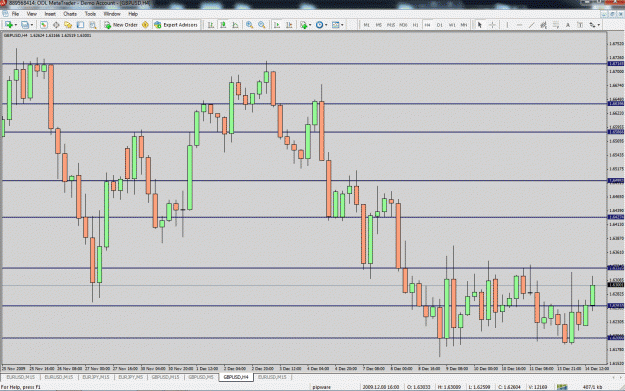
Task: Click the New Order button
Action: pos(121,25)
